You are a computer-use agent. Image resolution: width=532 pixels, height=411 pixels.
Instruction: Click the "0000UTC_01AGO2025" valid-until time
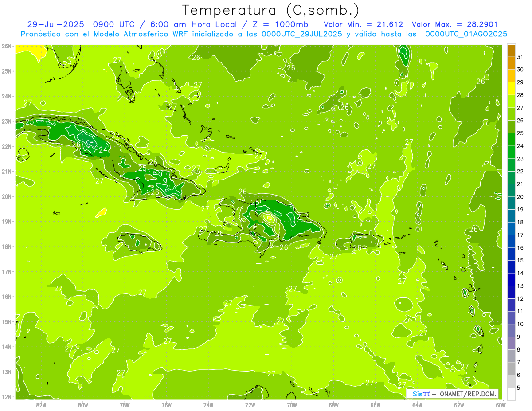(x=466, y=34)
